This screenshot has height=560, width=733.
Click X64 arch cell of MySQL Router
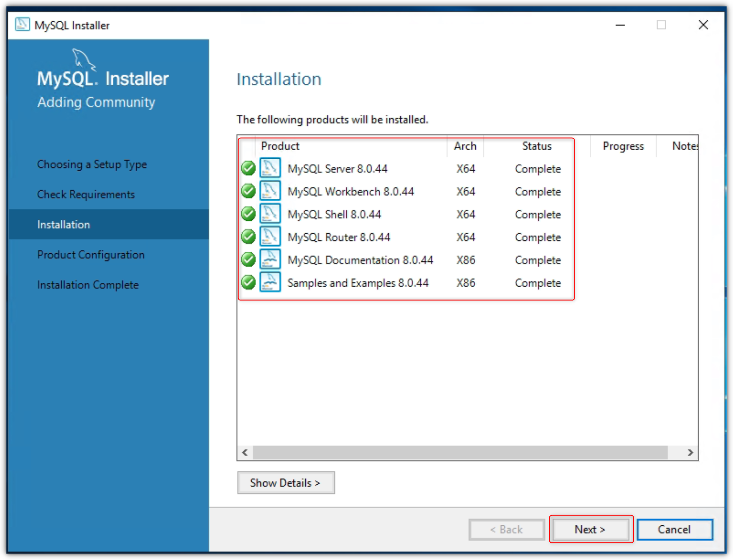point(466,237)
